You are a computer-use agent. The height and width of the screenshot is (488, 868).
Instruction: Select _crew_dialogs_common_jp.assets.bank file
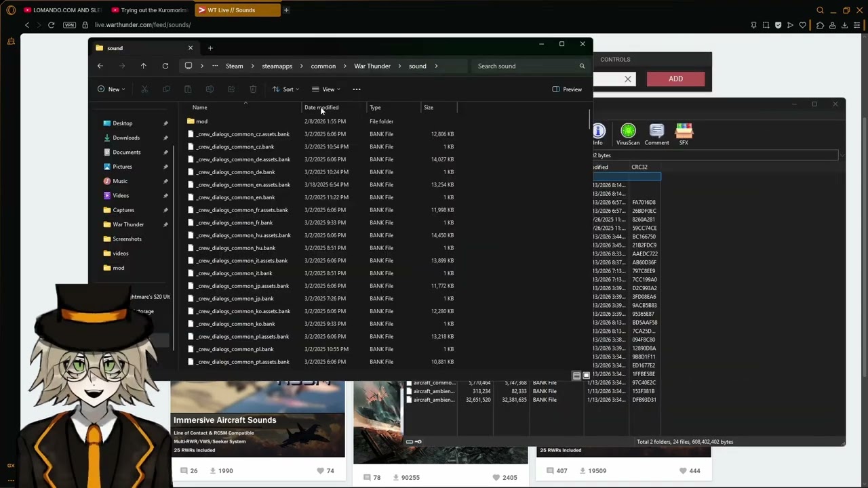click(321, 286)
